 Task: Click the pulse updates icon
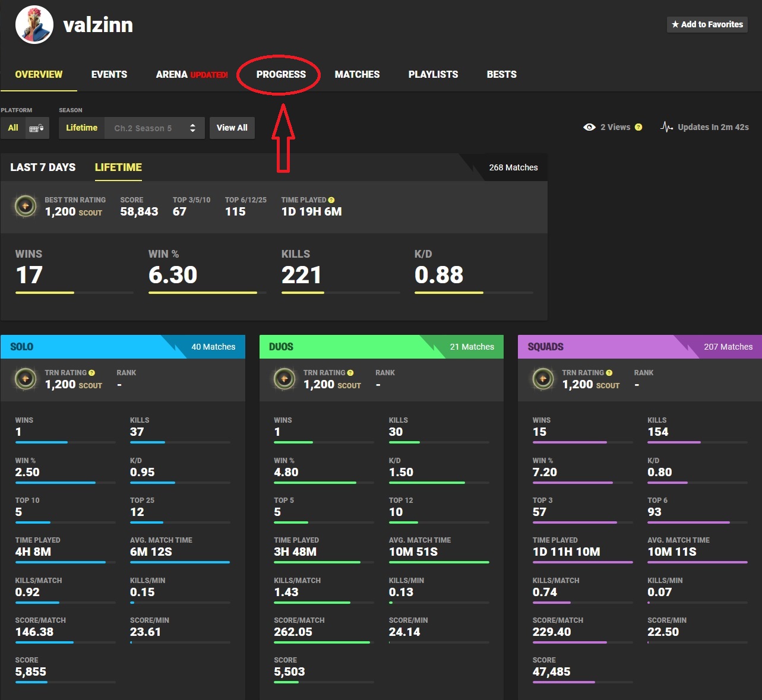(666, 127)
